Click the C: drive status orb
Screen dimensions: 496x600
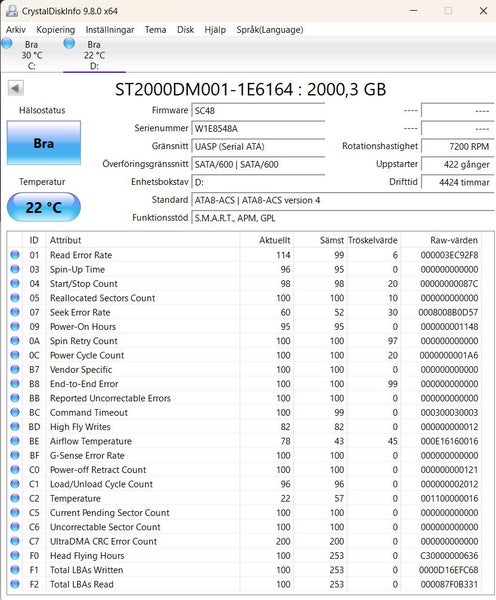(x=7, y=43)
